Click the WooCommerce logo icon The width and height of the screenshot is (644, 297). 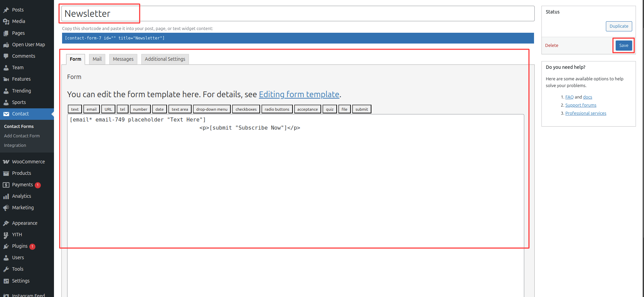[6, 162]
